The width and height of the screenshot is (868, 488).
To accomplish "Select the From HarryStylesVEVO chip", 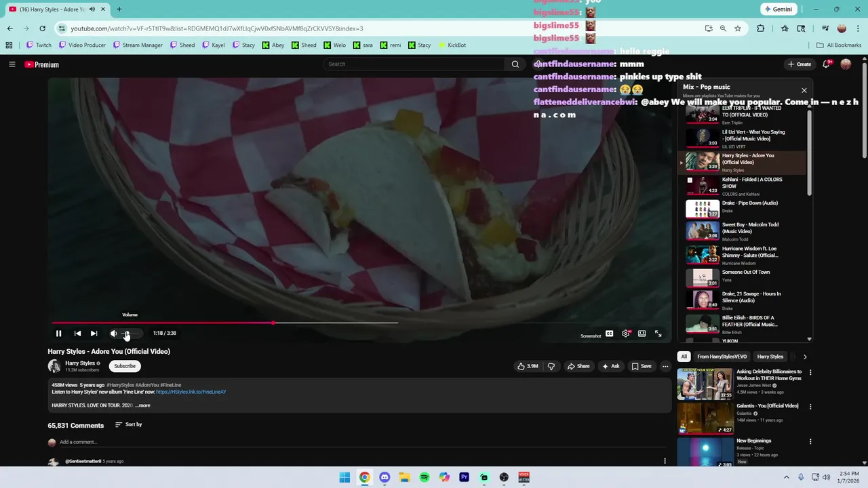I will coord(722,357).
